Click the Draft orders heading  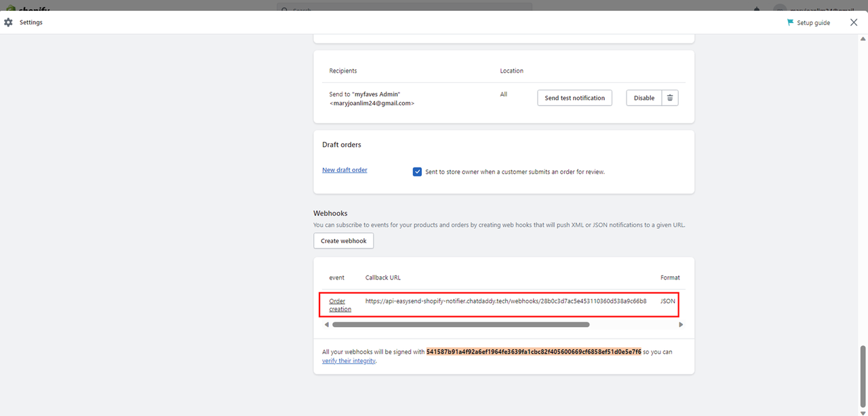click(342, 145)
